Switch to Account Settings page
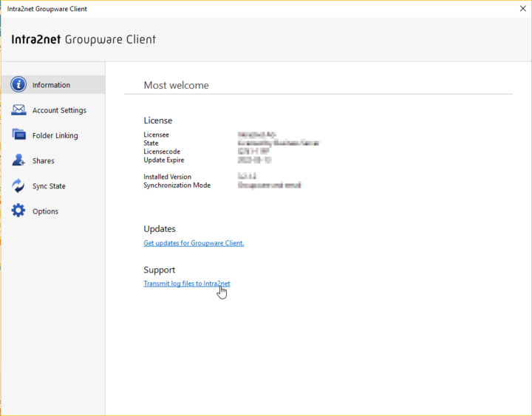Viewport: 532px width, 416px height. 59,110
